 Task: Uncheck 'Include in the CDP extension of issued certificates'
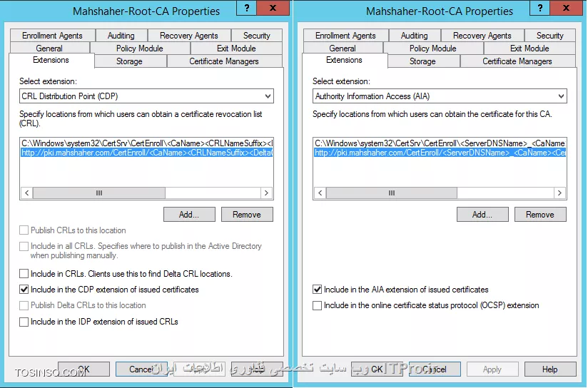[24, 290]
